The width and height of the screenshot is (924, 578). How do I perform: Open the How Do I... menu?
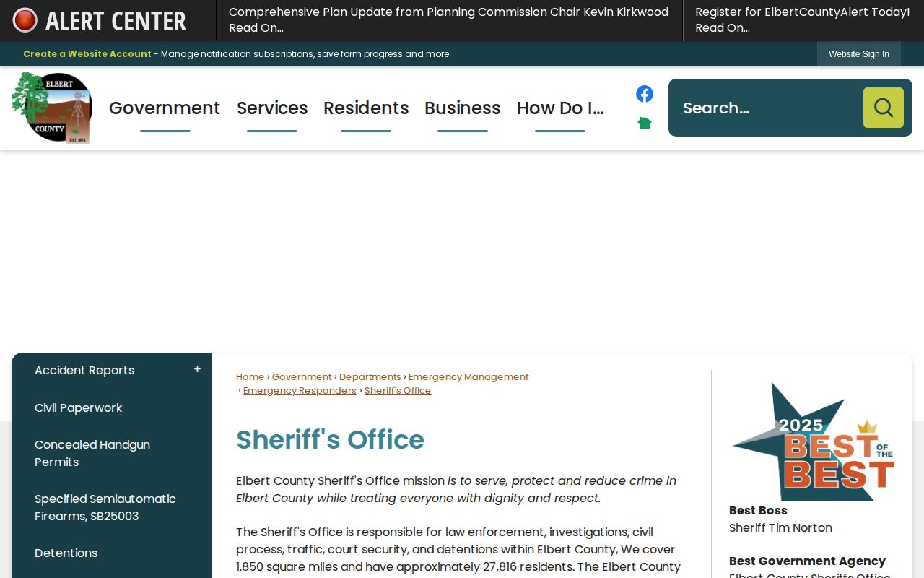[560, 108]
